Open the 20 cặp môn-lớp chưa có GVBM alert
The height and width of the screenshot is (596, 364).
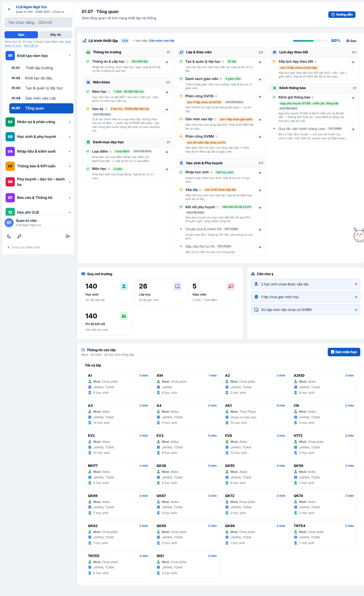click(306, 310)
